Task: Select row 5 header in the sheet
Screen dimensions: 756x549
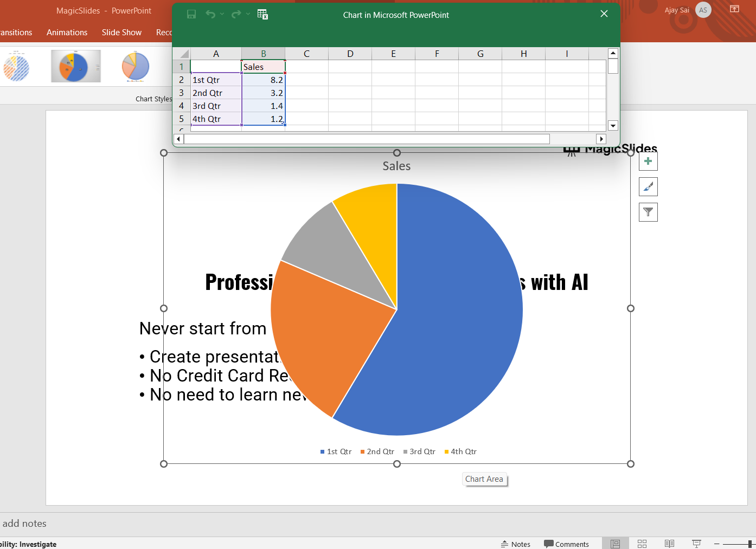Action: (182, 119)
